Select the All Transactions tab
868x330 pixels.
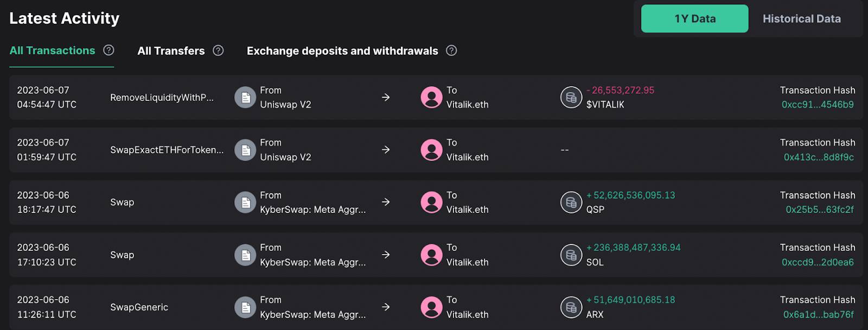click(x=52, y=50)
